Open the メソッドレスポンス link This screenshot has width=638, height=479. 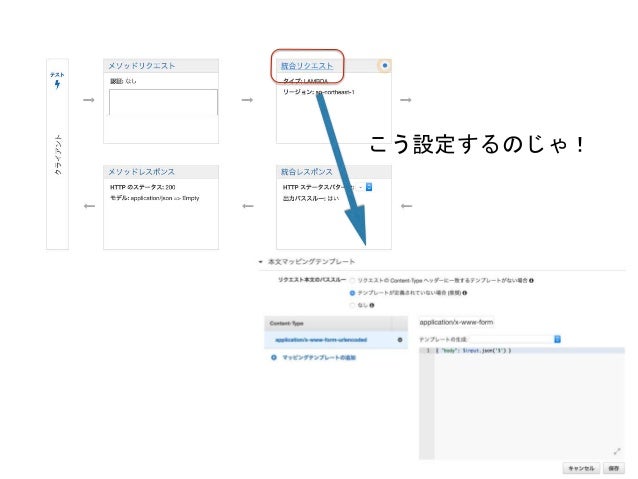tap(141, 172)
